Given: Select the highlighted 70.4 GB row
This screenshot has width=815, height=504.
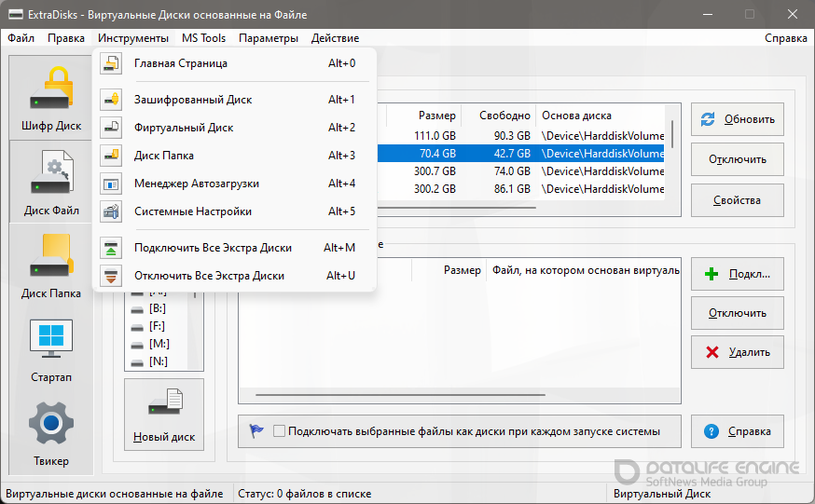Looking at the screenshot, I should pyautogui.click(x=521, y=154).
